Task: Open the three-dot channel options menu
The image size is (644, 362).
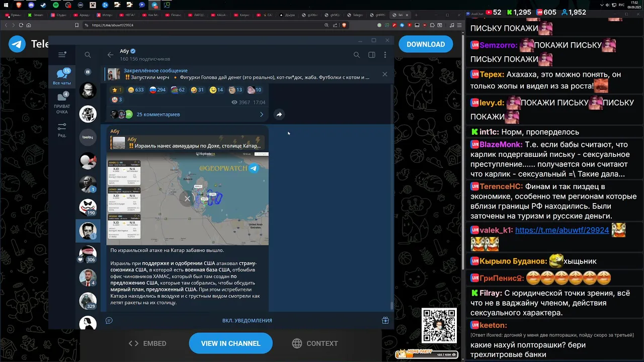Action: pyautogui.click(x=385, y=55)
